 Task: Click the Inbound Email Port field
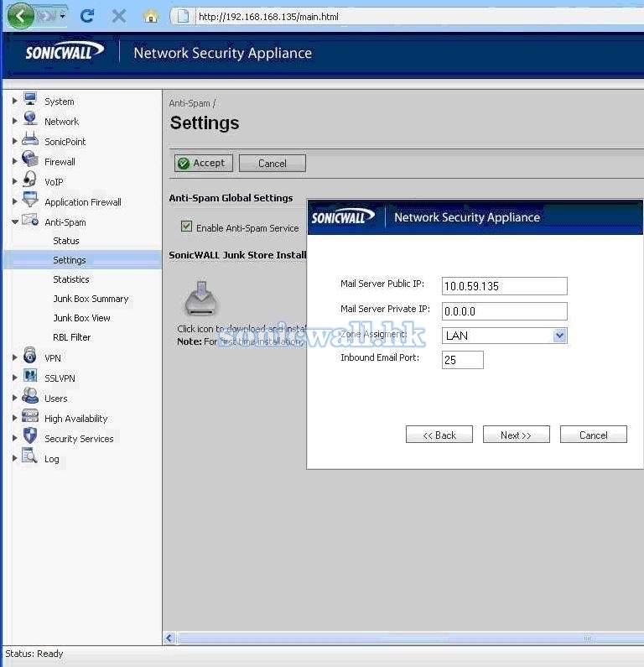pyautogui.click(x=463, y=360)
